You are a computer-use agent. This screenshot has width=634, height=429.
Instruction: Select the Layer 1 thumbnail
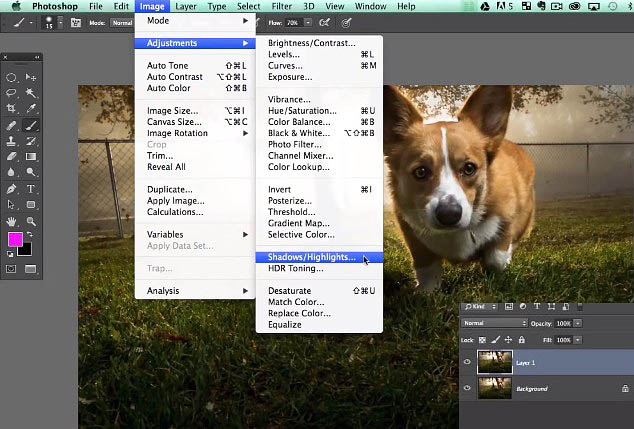pyautogui.click(x=495, y=362)
